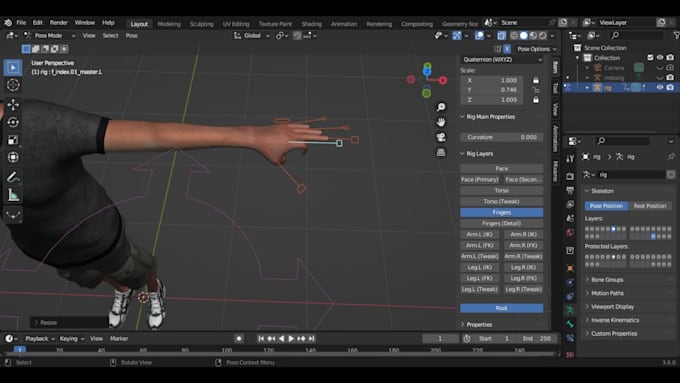
Task: Click the red X axis gizmo handle
Action: tap(443, 80)
